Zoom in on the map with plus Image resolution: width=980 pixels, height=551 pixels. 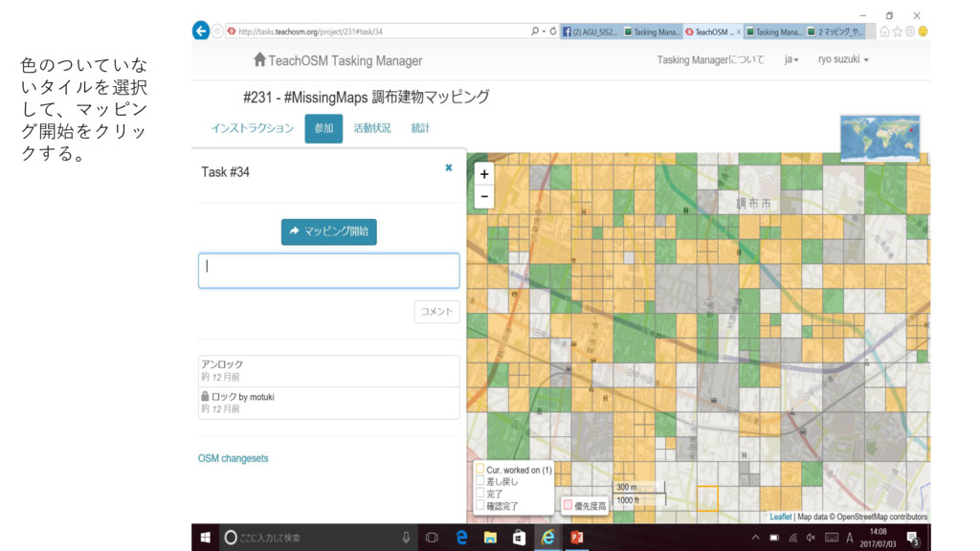point(484,174)
